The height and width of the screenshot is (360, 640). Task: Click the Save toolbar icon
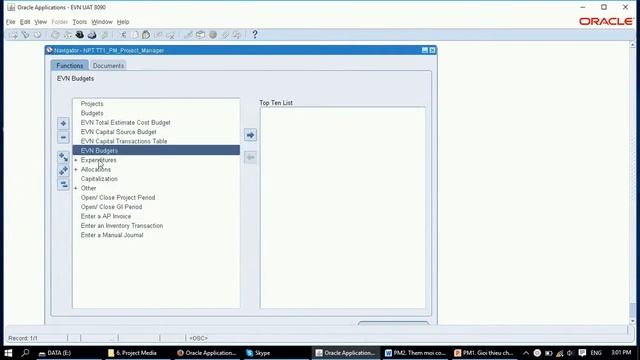(x=55, y=35)
